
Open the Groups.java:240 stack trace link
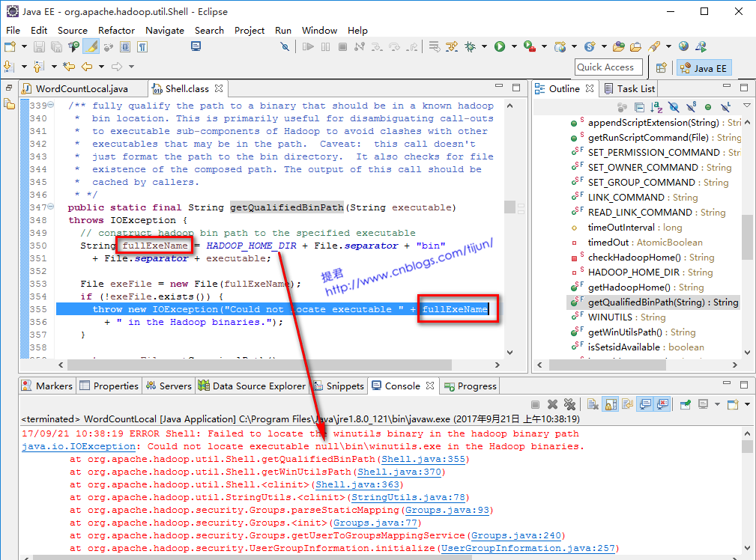(516, 535)
